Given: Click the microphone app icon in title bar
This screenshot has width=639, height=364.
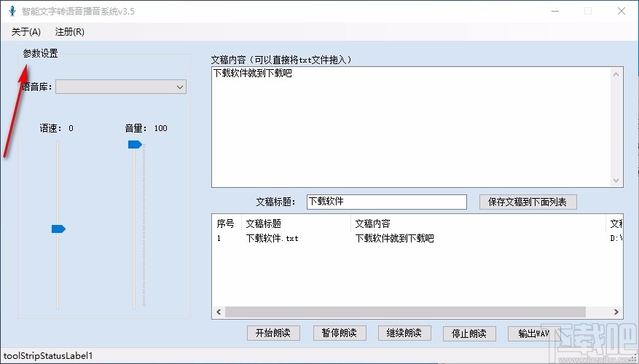Looking at the screenshot, I should pyautogui.click(x=12, y=11).
